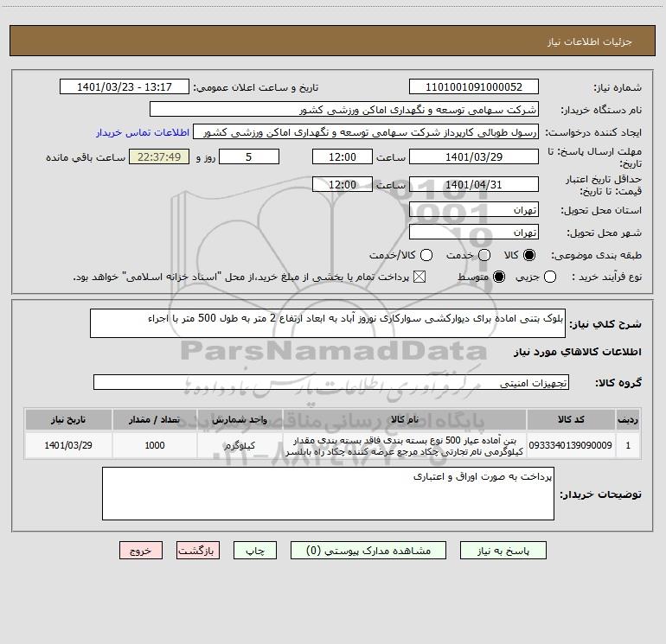Image resolution: width=666 pixels, height=644 pixels.
Task: Click the ساعت باقی مانده label
Action: (86, 157)
